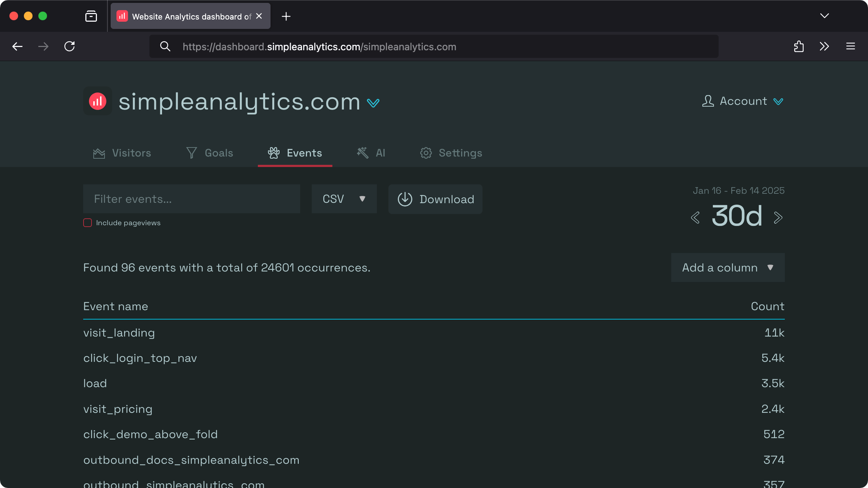
Task: Click the 2.4k count value
Action: point(773,409)
